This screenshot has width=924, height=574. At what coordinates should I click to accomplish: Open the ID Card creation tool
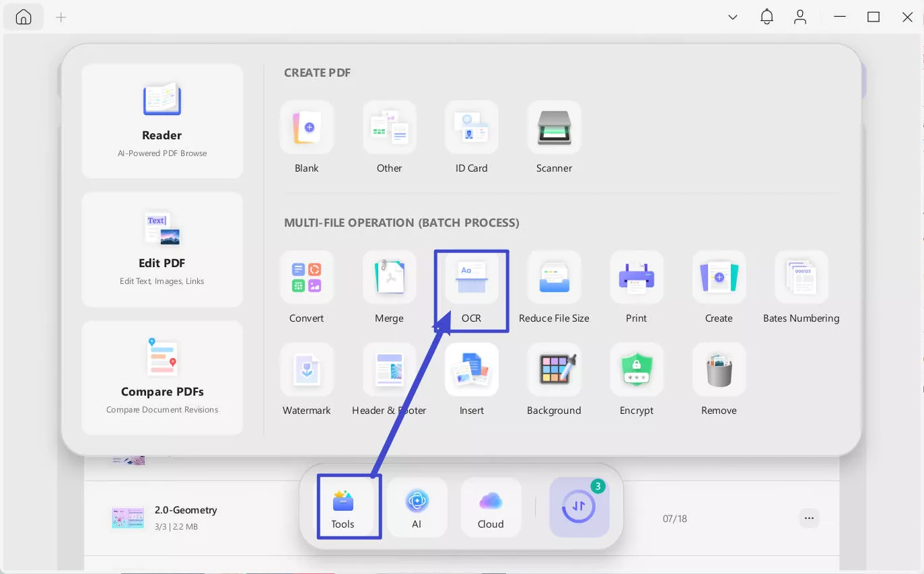[471, 128]
